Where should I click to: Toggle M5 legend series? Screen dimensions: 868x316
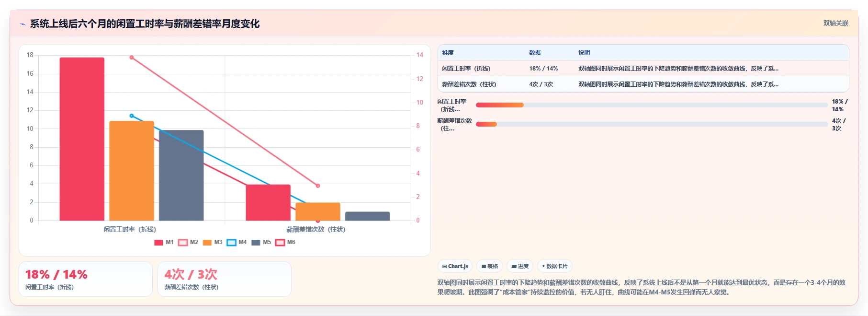261,242
